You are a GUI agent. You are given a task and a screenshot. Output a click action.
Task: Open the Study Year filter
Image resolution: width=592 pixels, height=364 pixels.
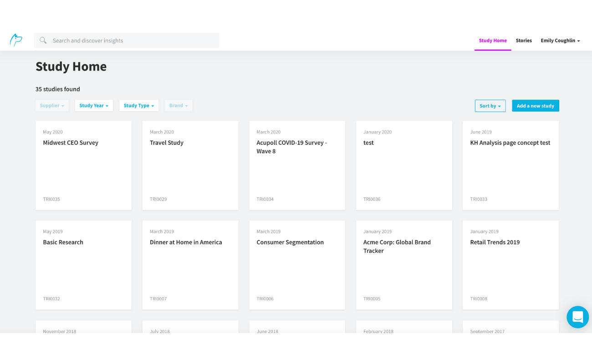click(94, 106)
